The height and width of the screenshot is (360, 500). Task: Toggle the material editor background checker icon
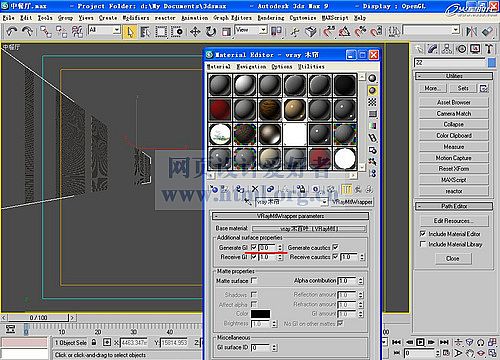point(372,102)
